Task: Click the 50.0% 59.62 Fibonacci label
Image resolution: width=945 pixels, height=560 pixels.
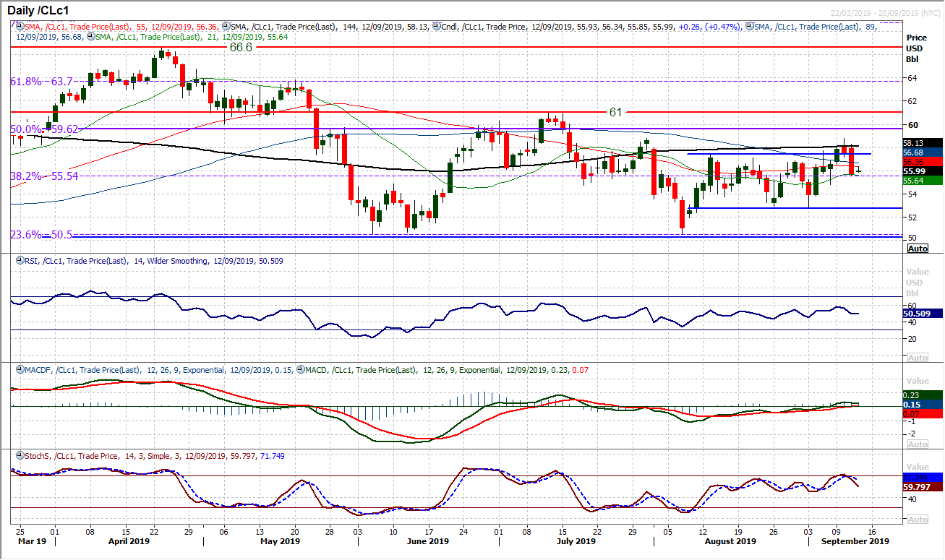Action: [x=44, y=129]
